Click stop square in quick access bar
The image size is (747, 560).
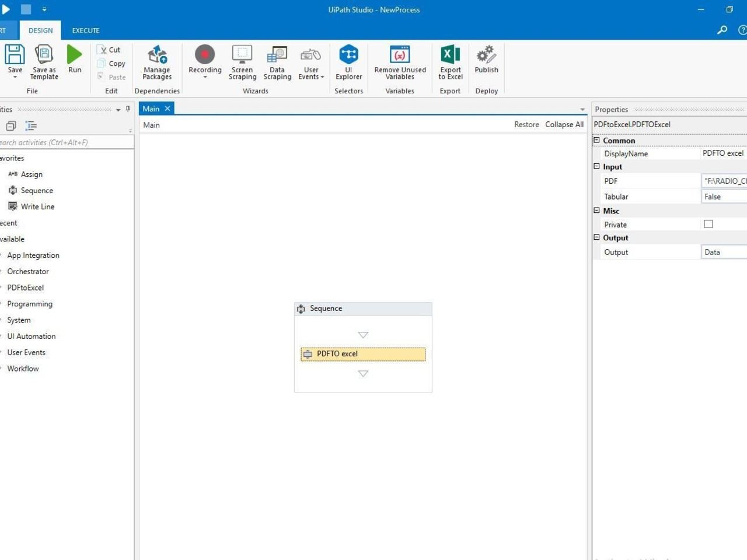26,9
